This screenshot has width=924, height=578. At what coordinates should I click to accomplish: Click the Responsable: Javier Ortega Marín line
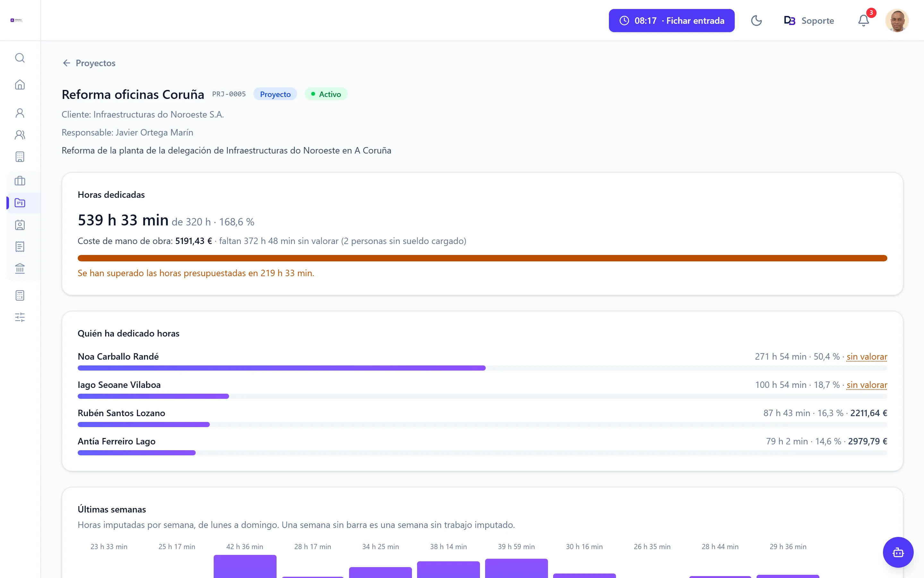point(127,133)
